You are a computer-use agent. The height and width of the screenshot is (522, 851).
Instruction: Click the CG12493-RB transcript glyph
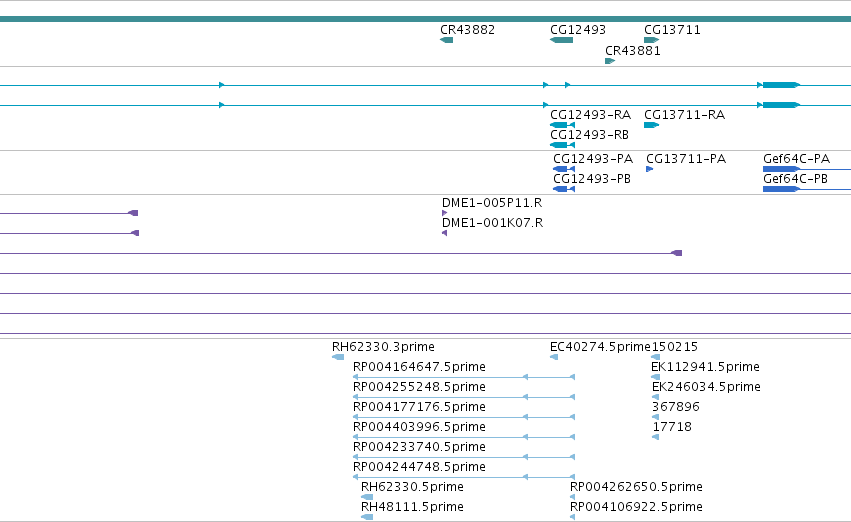tap(562, 145)
